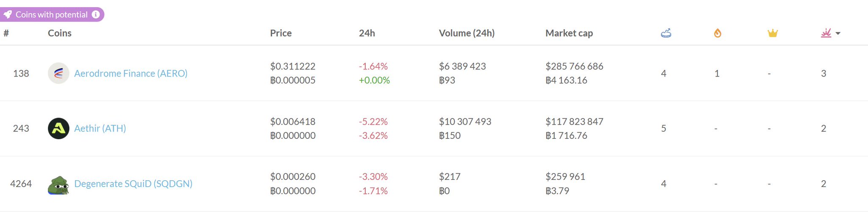This screenshot has height=212, width=868.
Task: Open Degenerate SQuiD (SQDGN) link
Action: tap(133, 184)
